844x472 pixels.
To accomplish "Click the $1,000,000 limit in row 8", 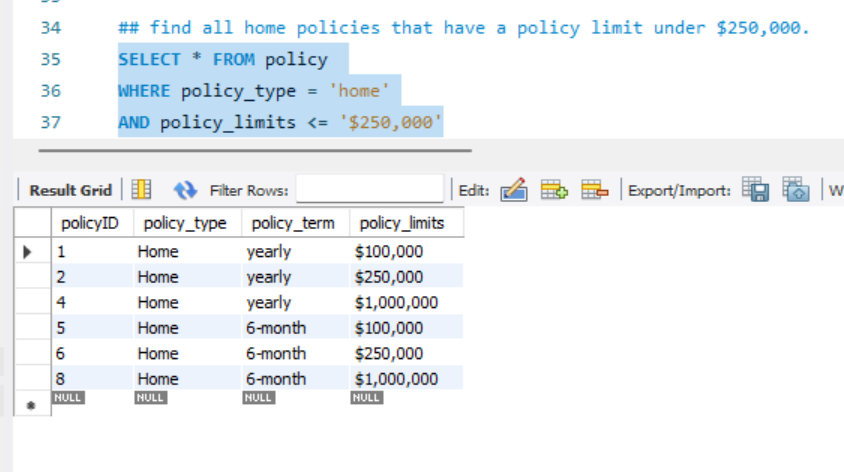I will click(x=406, y=379).
